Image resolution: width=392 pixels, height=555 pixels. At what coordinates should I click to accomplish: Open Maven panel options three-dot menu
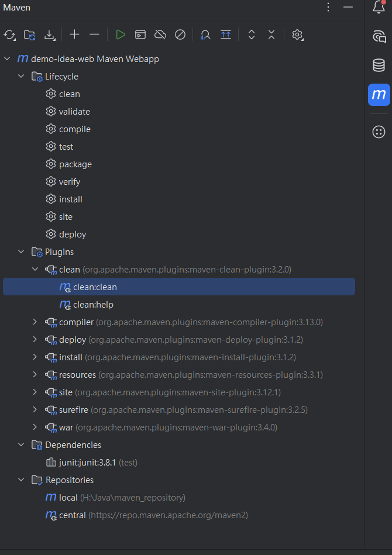[328, 7]
